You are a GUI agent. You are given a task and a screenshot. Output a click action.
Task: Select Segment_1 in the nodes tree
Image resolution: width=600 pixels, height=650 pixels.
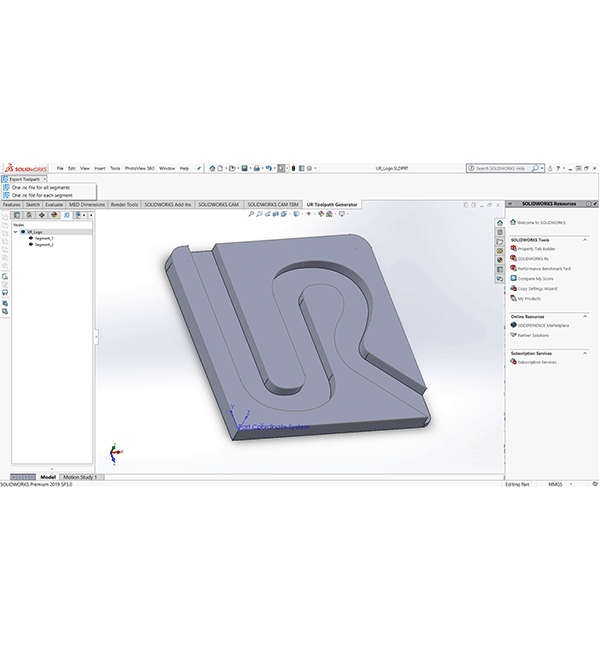click(x=44, y=238)
